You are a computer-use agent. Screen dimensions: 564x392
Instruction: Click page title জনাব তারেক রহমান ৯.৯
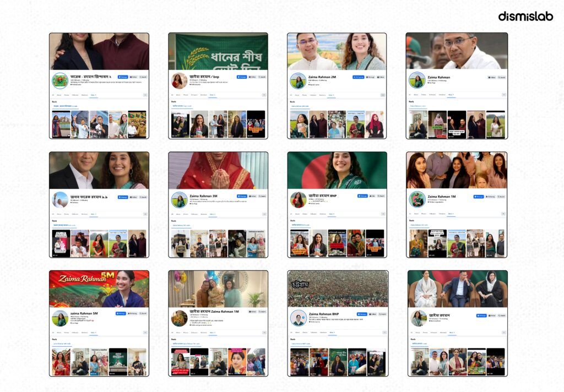click(x=89, y=197)
